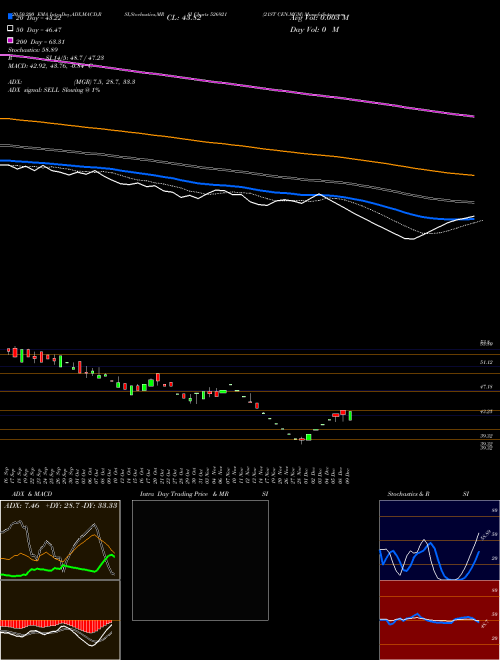Open the blue Stochastics chart panel
Image resolution: width=500 pixels, height=660 pixels.
point(439,540)
